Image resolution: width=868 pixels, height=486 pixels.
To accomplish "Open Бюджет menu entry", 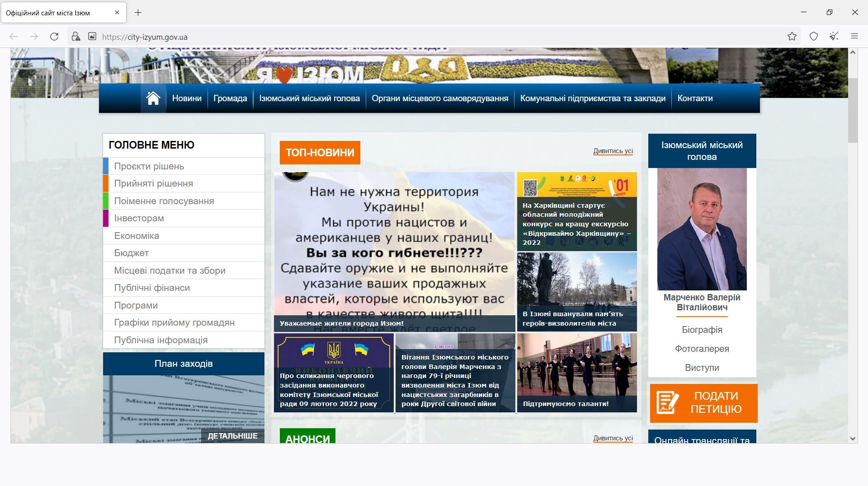I will [184, 253].
